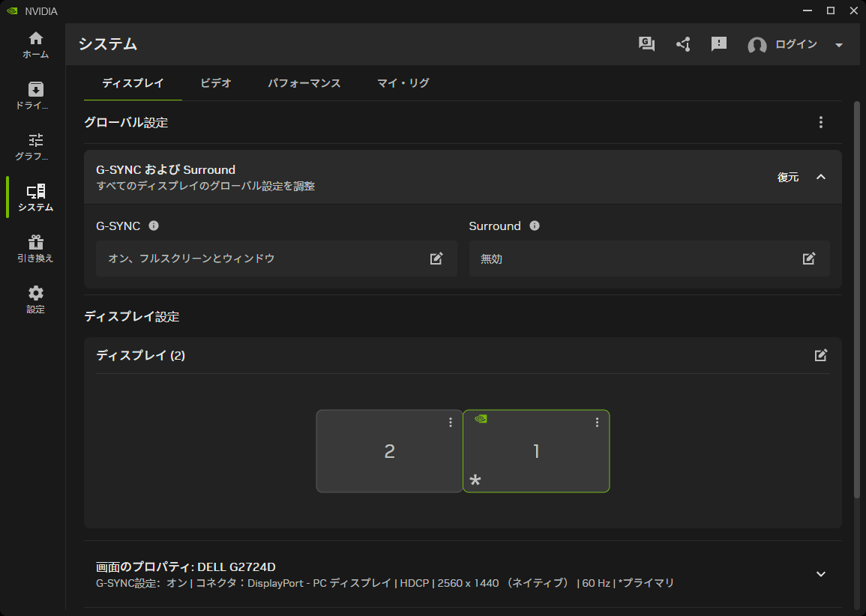
Task: Open the global settings three-dot menu
Action: 821,122
